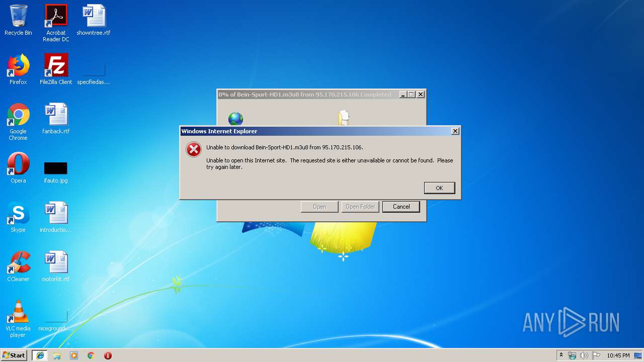Open the Recycle Bin desktop icon
This screenshot has height=362, width=644.
18,20
